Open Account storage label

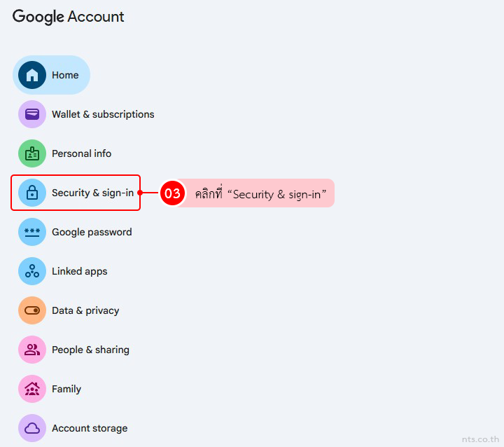(x=90, y=428)
